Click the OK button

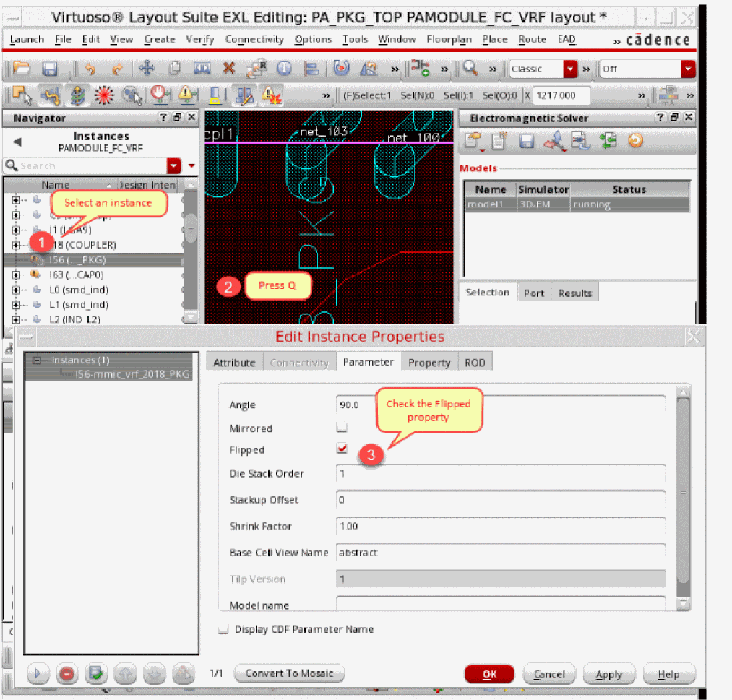(489, 674)
